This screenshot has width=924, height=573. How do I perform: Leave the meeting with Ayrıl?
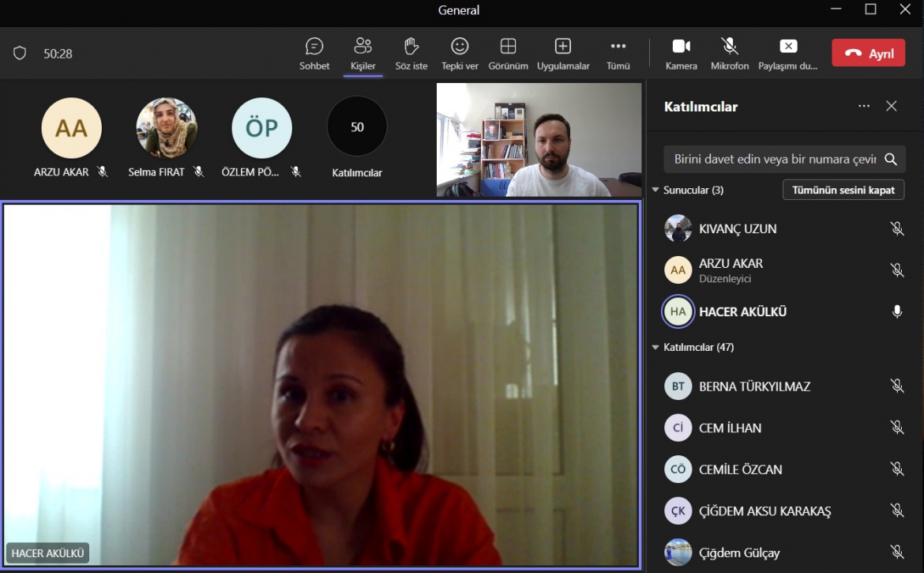tap(869, 53)
